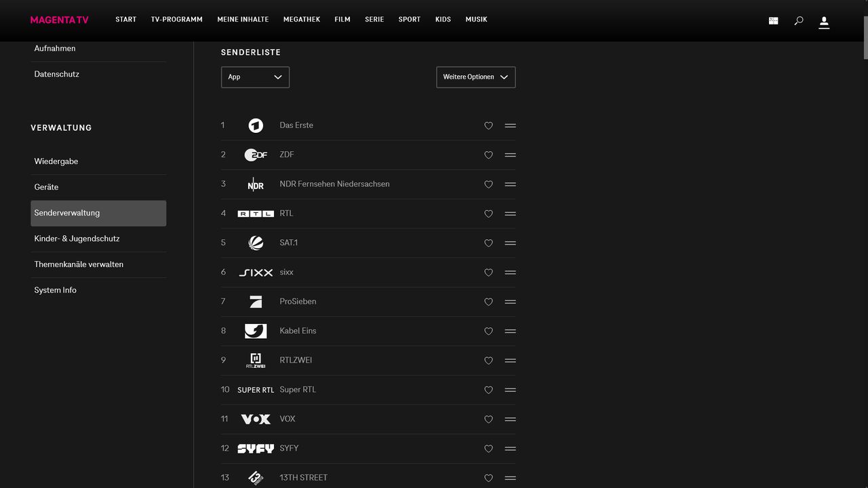Expand the Weitere Optionen dropdown
Screen dimensions: 868x488
475,77
